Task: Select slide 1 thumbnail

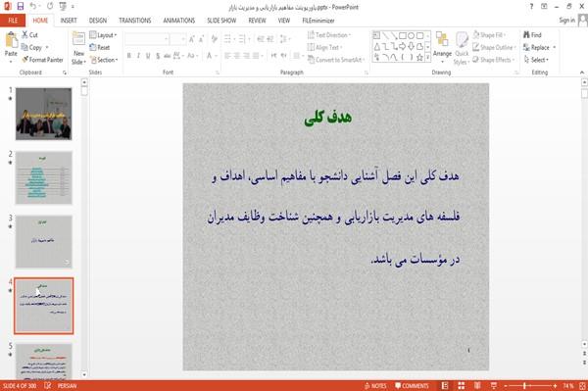Action: pos(44,114)
